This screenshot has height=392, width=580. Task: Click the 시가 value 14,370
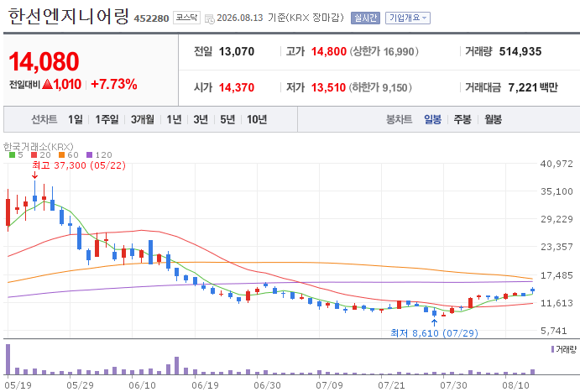pyautogui.click(x=237, y=87)
